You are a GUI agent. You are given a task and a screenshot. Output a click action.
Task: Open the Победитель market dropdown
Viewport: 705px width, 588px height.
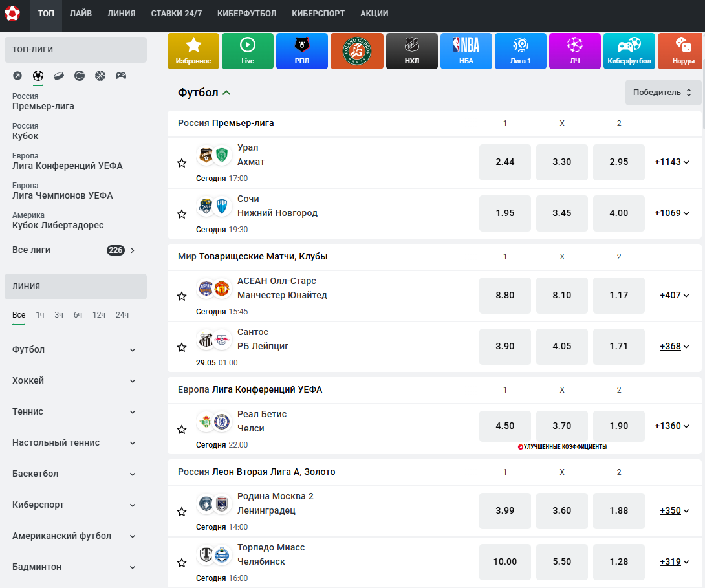(x=663, y=92)
